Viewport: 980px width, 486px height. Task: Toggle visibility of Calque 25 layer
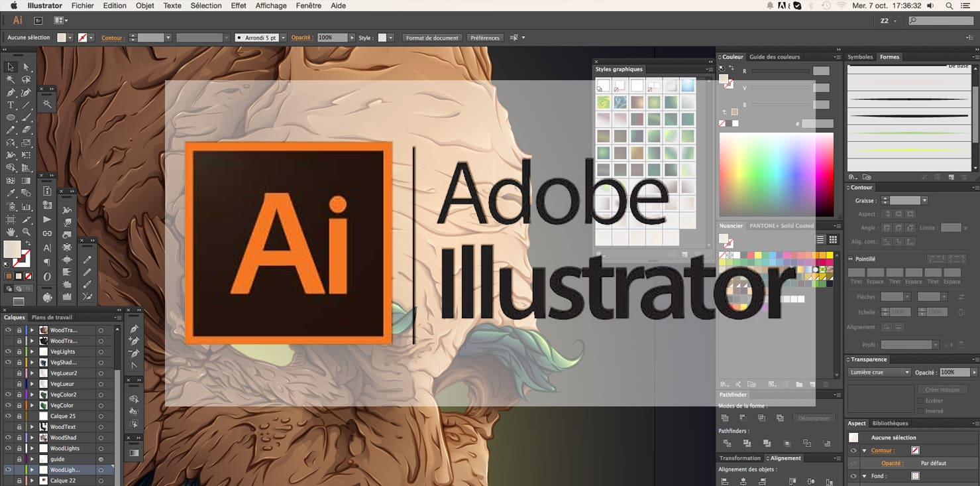pyautogui.click(x=8, y=416)
